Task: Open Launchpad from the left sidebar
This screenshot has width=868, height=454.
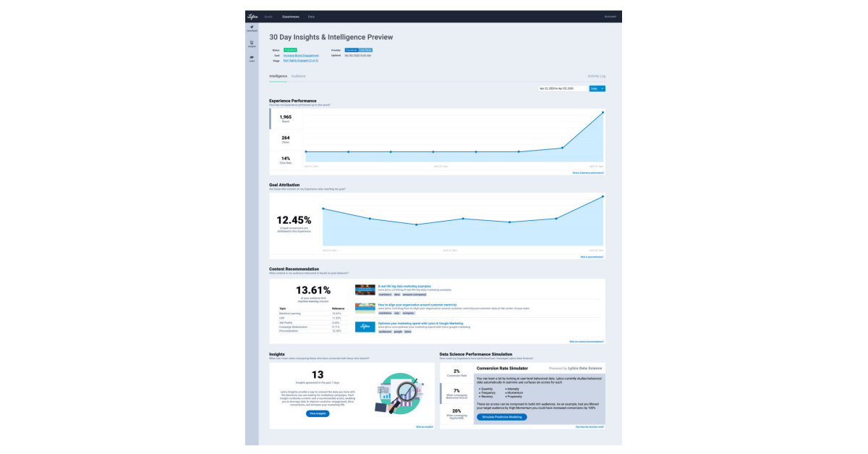Action: 252,28
